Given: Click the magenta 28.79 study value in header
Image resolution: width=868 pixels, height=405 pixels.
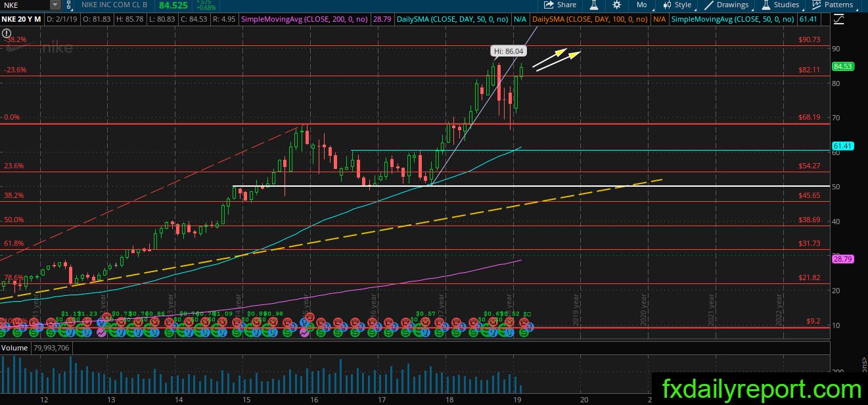Looking at the screenshot, I should 382,20.
